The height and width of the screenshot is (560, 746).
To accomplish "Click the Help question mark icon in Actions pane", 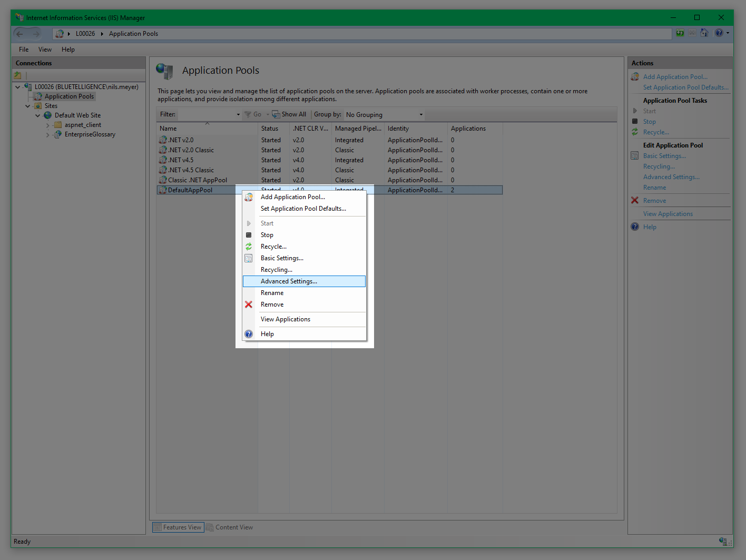I will click(635, 227).
